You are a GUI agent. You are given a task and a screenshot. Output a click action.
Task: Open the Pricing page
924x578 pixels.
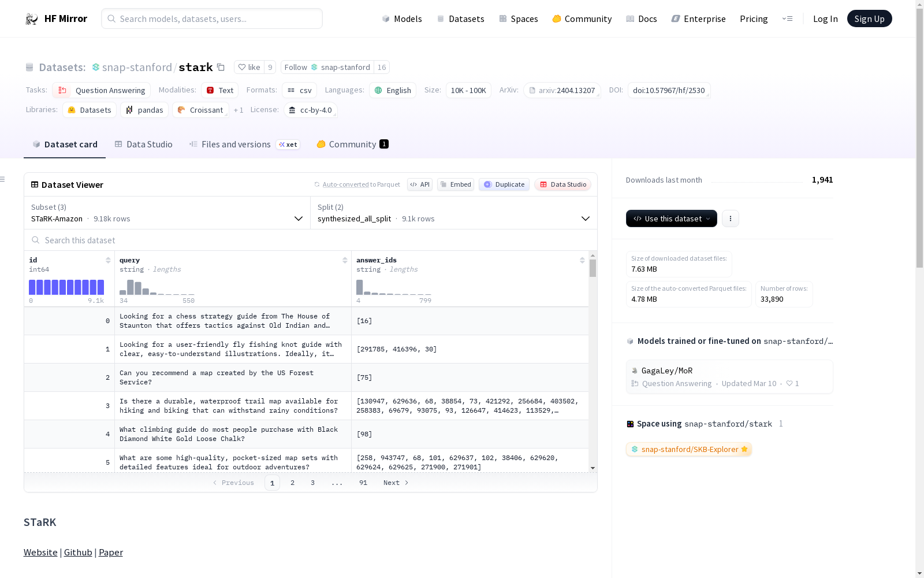click(x=754, y=18)
